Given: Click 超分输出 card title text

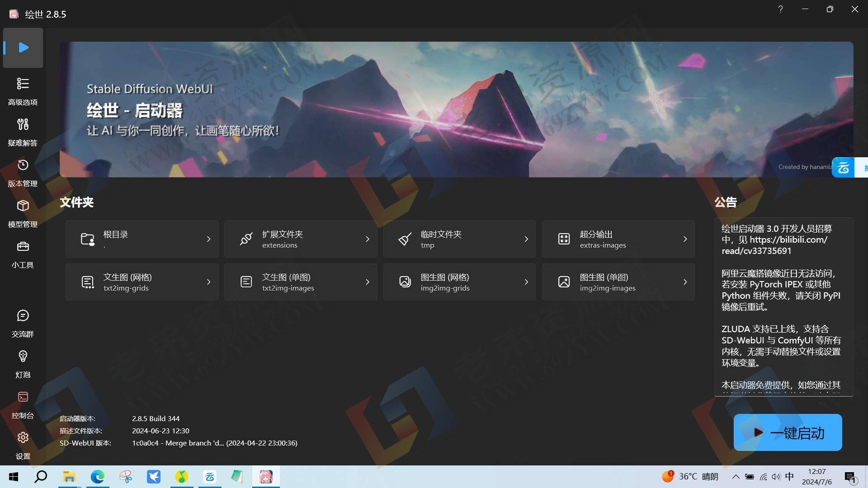Looking at the screenshot, I should [x=596, y=234].
